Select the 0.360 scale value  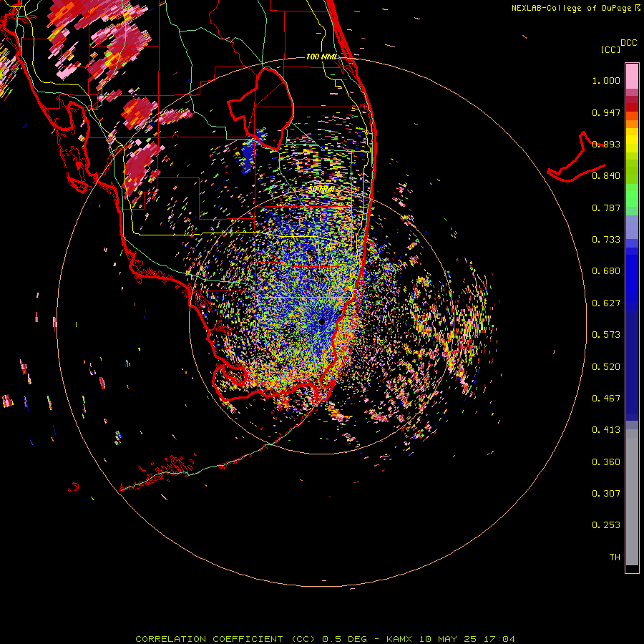click(x=606, y=462)
